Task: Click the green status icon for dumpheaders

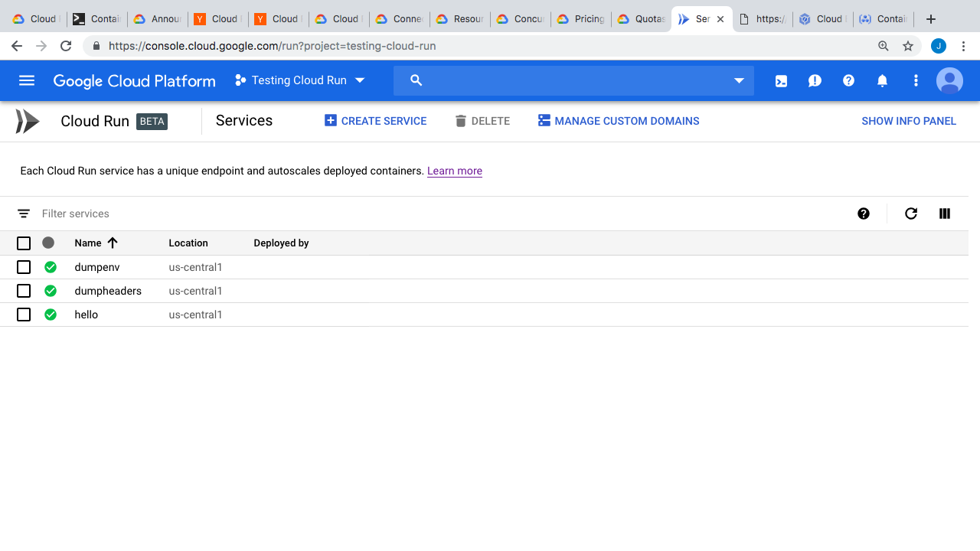Action: [51, 291]
